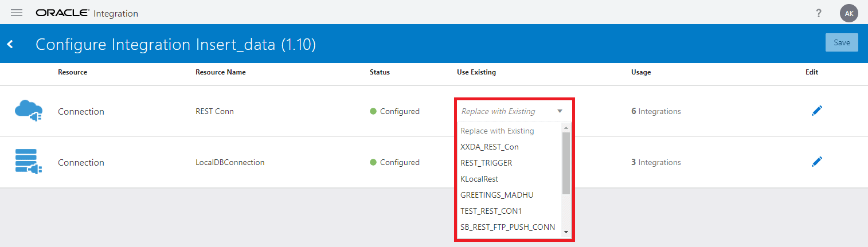Click the LocalDBConnection resource name
Screen dimensions: 868x247
[x=230, y=162]
